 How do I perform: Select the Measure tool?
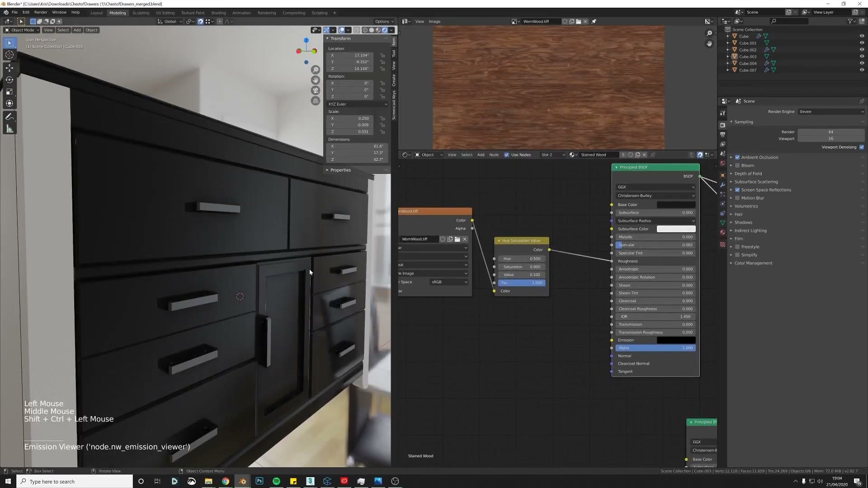coord(9,129)
